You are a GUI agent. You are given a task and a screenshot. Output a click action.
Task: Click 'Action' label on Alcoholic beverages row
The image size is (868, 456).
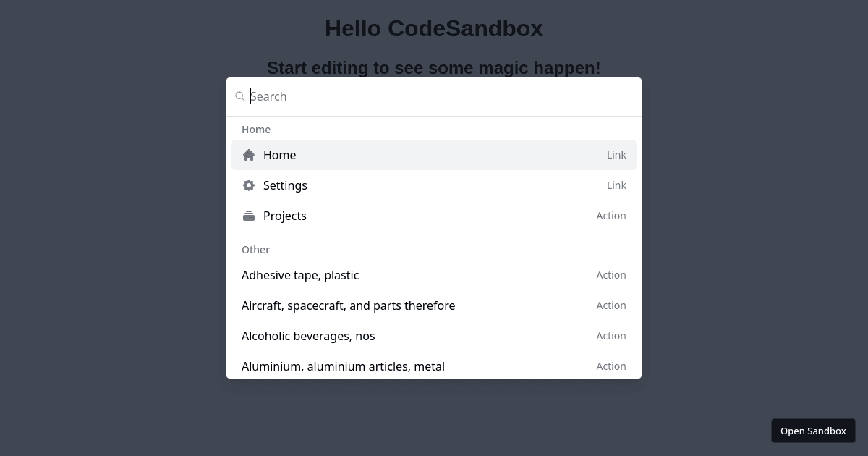point(611,336)
